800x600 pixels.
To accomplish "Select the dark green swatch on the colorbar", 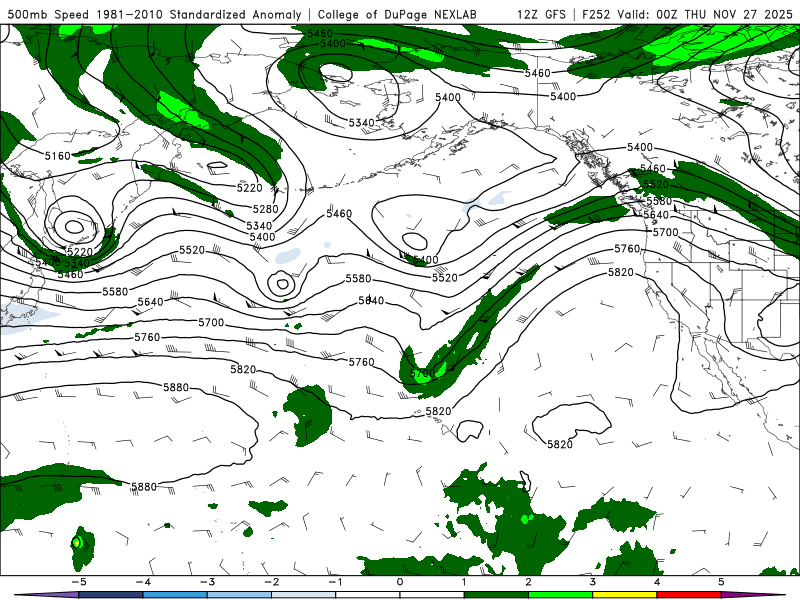I will pos(496,595).
